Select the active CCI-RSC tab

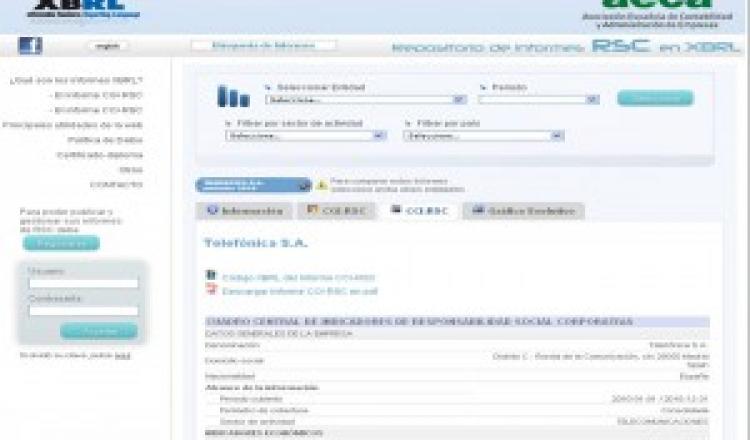[420, 211]
